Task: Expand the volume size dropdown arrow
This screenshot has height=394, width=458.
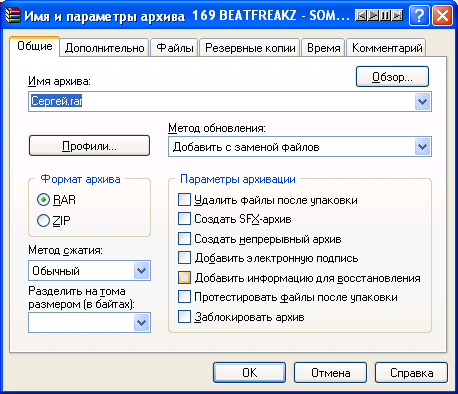Action: point(142,323)
